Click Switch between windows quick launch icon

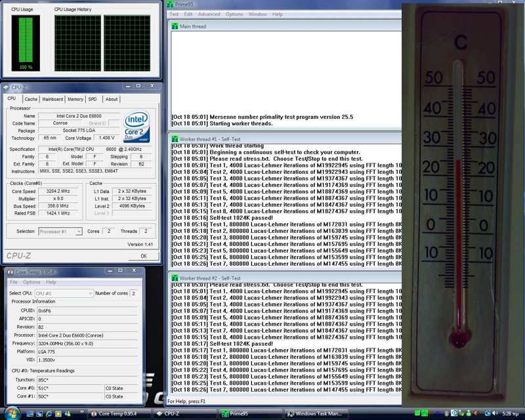pyautogui.click(x=39, y=413)
